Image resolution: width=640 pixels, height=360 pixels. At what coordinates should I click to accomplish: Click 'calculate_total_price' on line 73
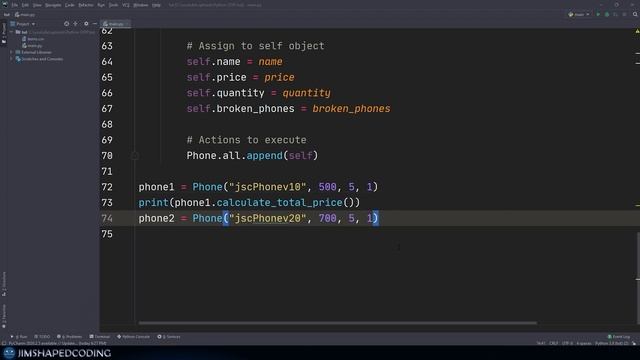coord(279,202)
